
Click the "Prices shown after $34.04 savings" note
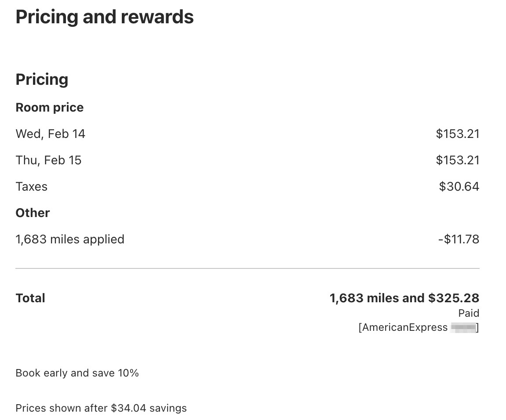click(101, 408)
